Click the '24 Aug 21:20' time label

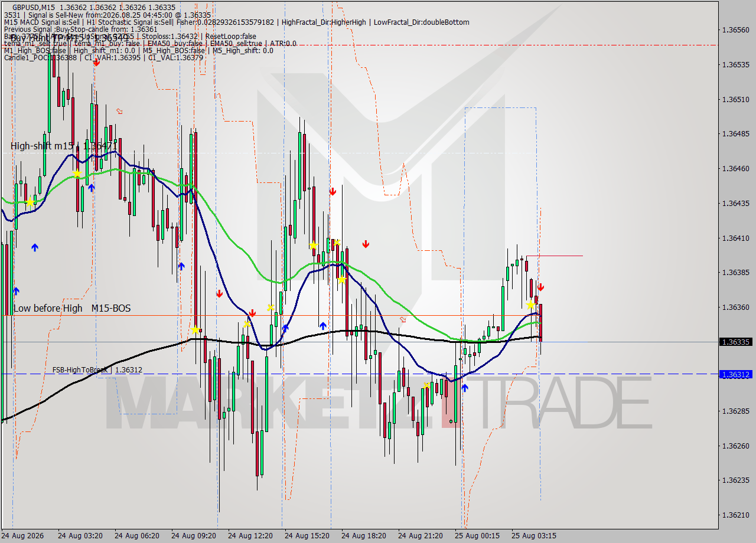(x=421, y=536)
